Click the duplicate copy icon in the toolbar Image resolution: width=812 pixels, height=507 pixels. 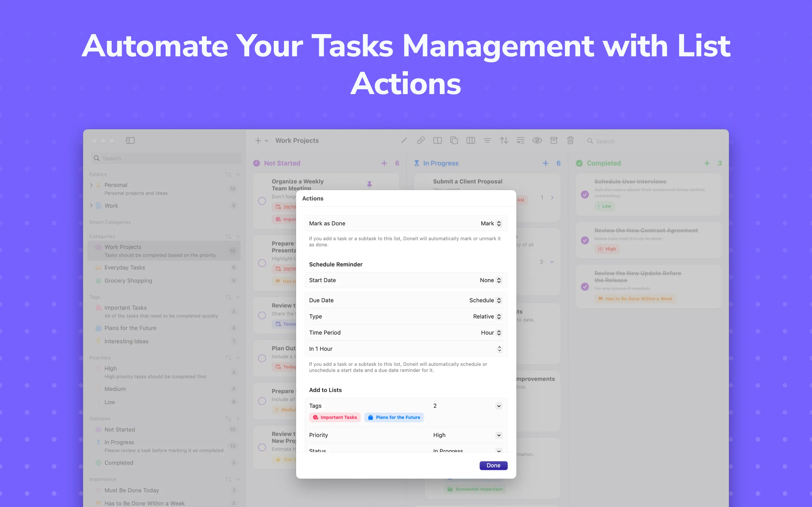pyautogui.click(x=454, y=141)
